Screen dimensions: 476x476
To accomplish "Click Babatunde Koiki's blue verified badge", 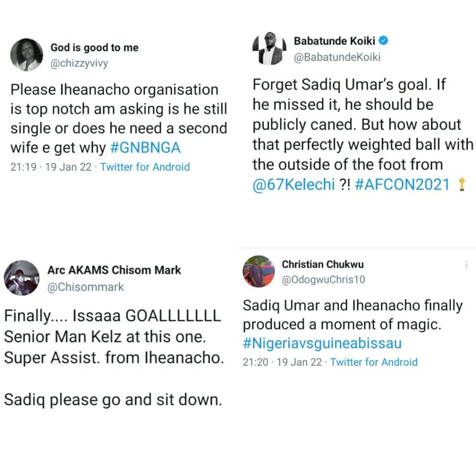I will coord(384,41).
